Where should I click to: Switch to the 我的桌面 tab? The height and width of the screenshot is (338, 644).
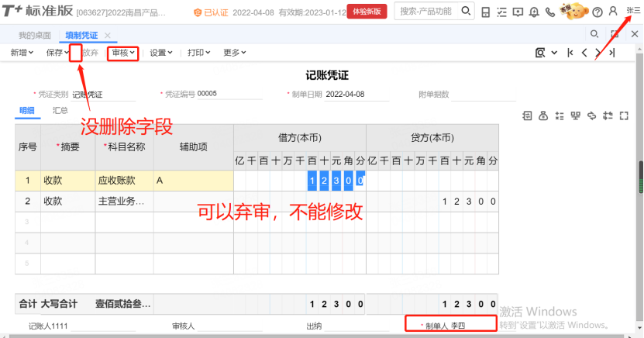point(35,36)
